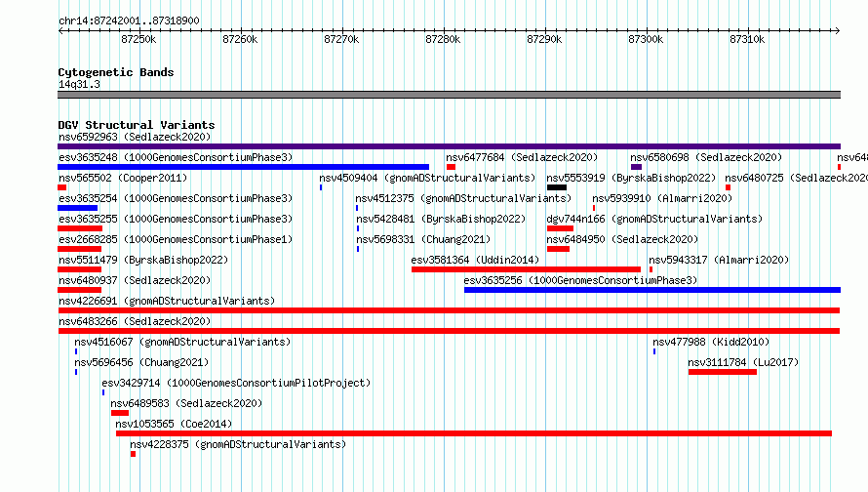Image resolution: width=868 pixels, height=492 pixels.
Task: Click the Cytogenetic Bands track title
Action: pyautogui.click(x=116, y=72)
